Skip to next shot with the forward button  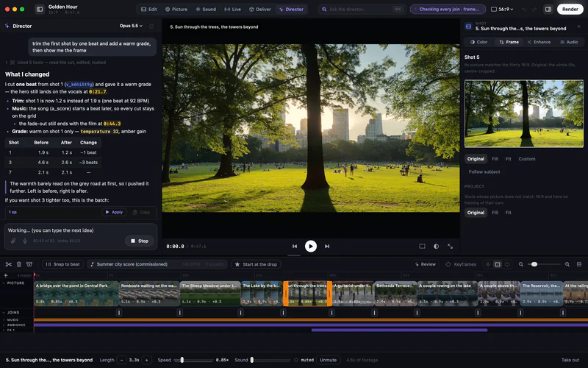pos(327,247)
